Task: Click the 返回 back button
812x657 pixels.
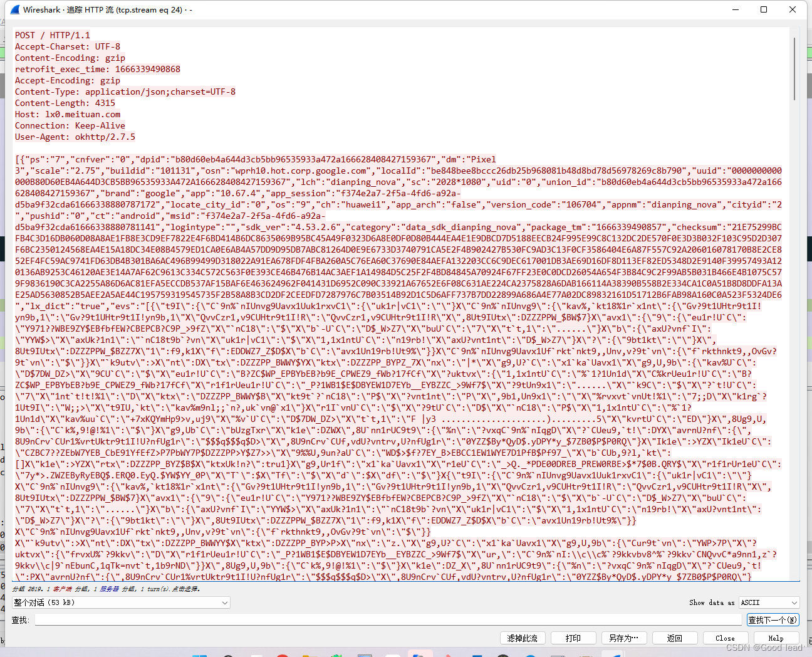Action: [x=674, y=638]
